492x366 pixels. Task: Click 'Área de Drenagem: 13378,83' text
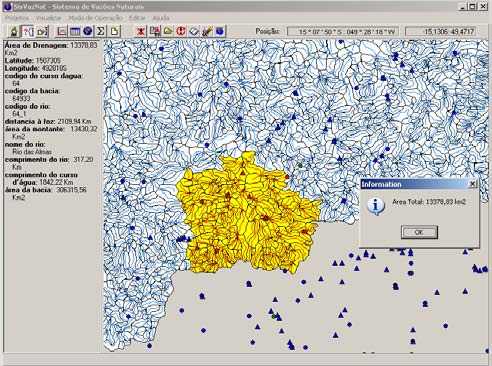click(51, 45)
